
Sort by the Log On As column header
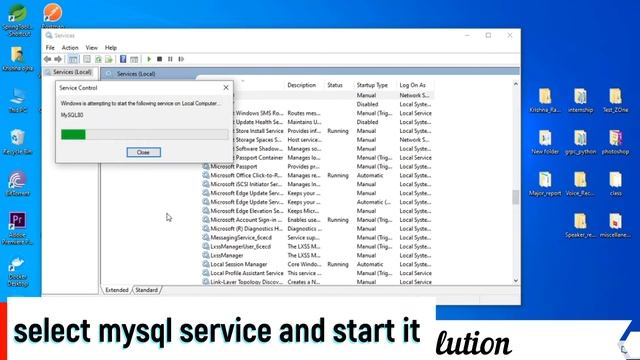coord(412,85)
